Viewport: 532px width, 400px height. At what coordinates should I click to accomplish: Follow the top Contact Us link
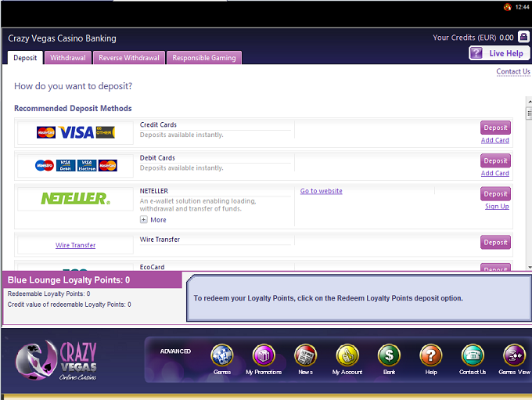point(513,72)
